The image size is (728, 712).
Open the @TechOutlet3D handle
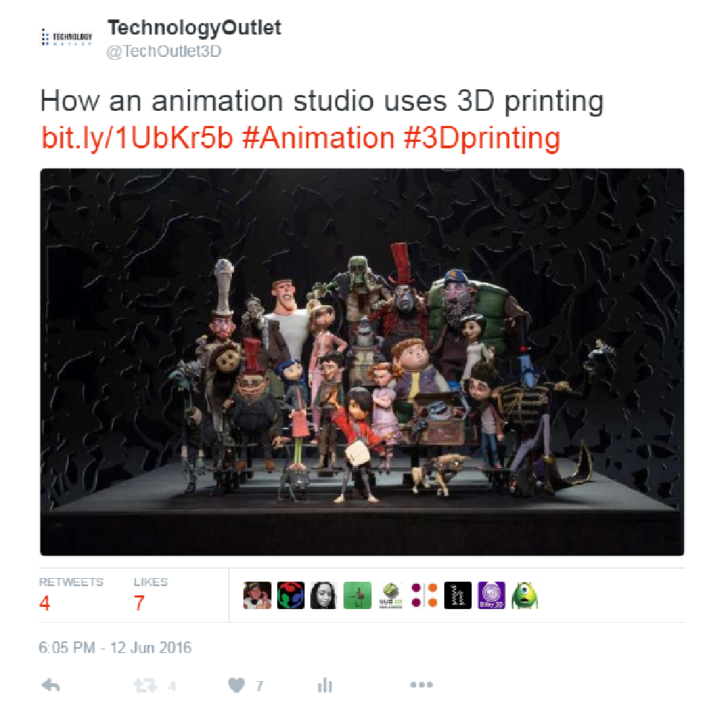pyautogui.click(x=164, y=51)
